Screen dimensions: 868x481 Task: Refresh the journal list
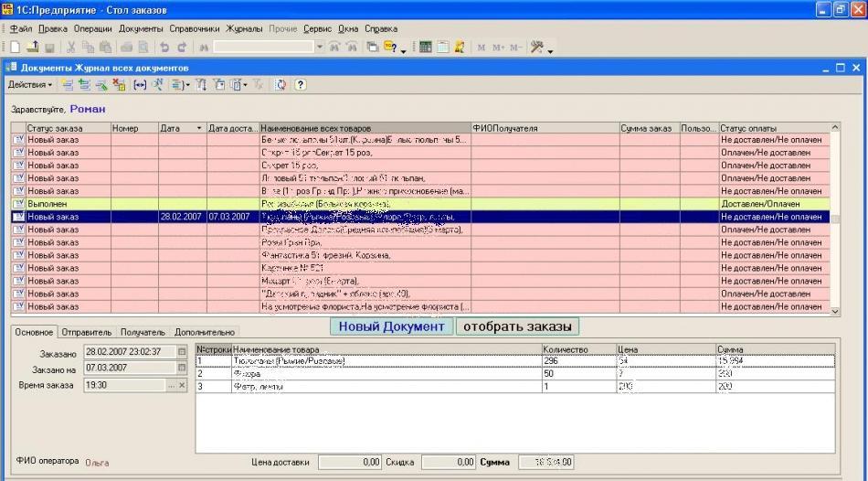[281, 85]
